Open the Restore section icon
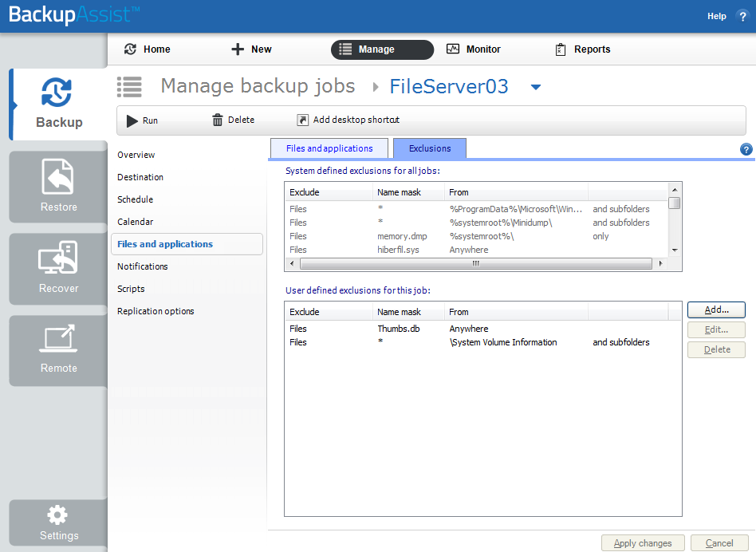 pyautogui.click(x=58, y=176)
